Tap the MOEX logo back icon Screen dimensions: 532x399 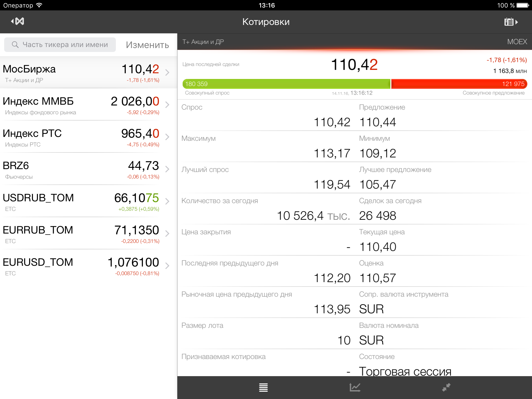(18, 21)
